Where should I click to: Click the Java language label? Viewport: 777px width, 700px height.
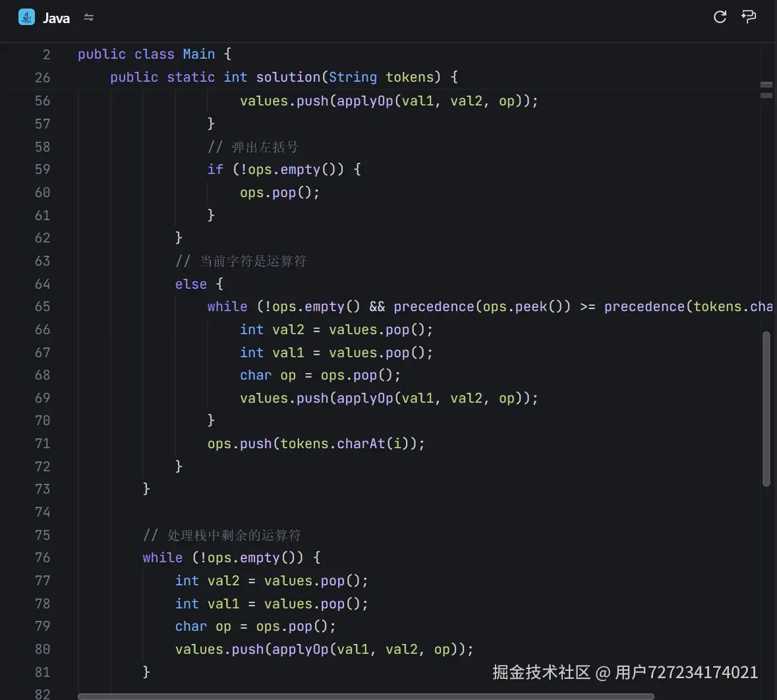(x=57, y=18)
